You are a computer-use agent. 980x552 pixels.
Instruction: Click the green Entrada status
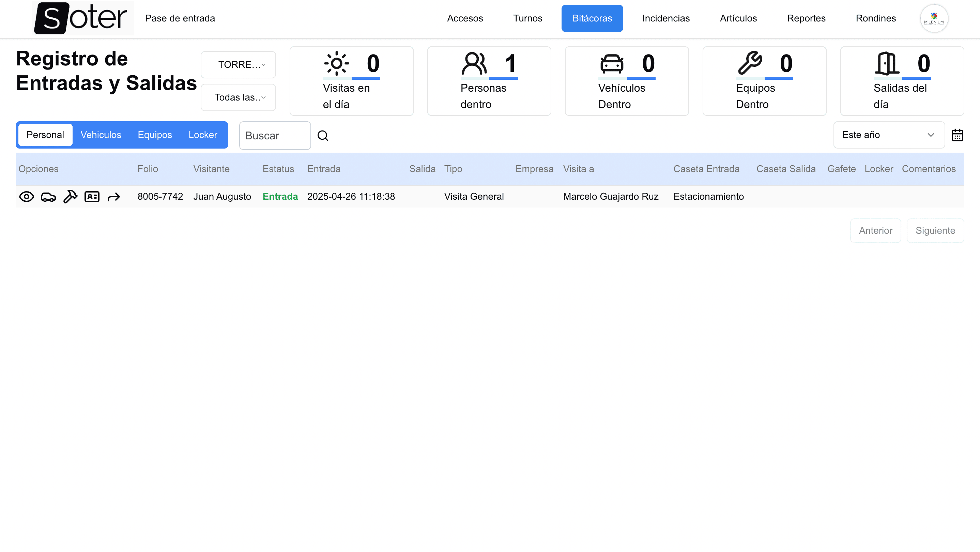click(280, 197)
